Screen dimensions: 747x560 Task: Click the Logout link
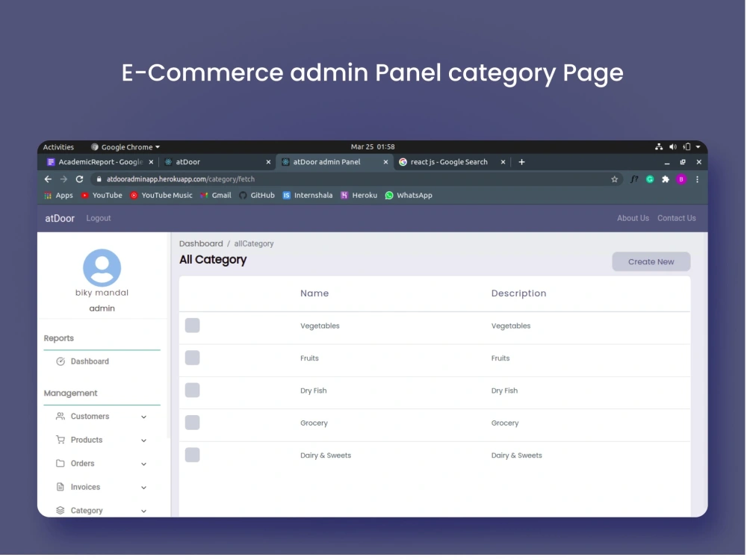(x=99, y=219)
